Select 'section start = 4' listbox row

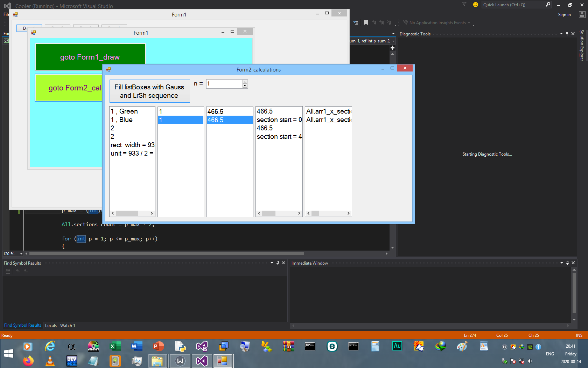tap(279, 137)
